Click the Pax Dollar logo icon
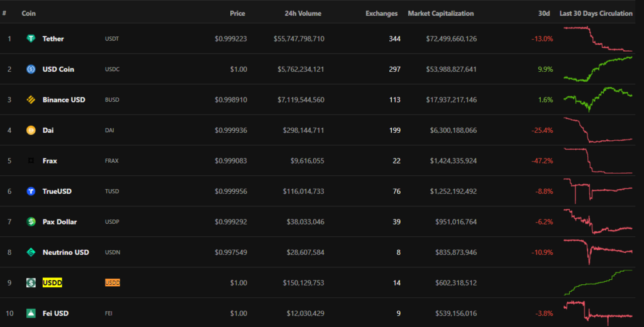 (30, 222)
